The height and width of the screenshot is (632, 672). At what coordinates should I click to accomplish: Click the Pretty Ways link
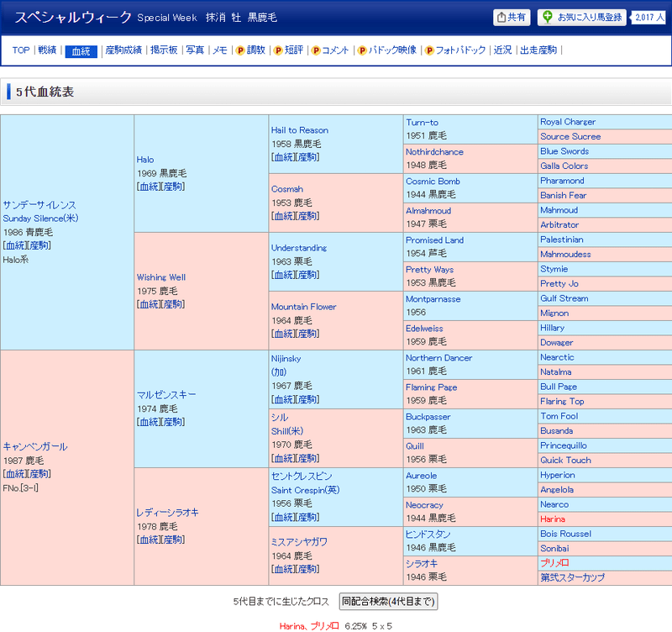(430, 270)
